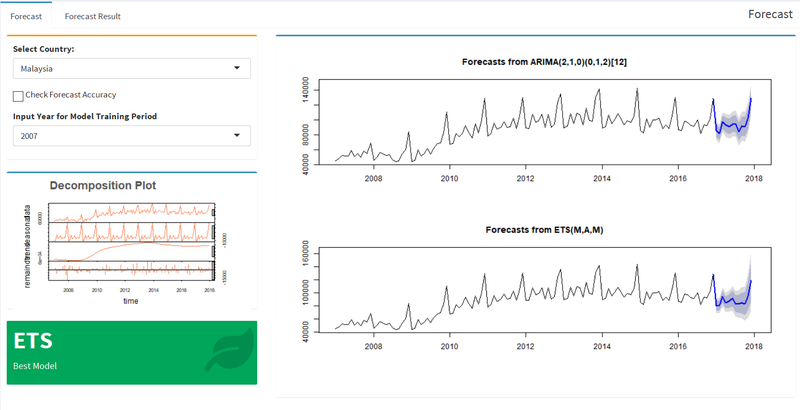800x410 pixels.
Task: Click the green ETS Best Model box
Action: [x=132, y=352]
